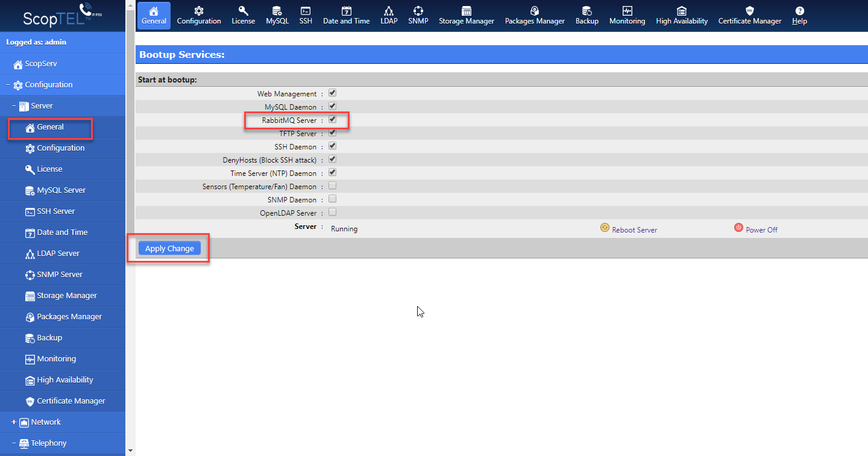This screenshot has width=868, height=456.
Task: Select Monitoring in the sidebar
Action: point(63,359)
